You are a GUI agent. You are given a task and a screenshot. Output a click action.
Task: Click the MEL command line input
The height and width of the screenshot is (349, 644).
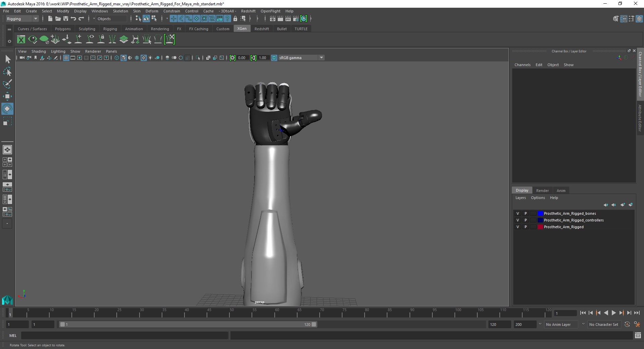125,336
